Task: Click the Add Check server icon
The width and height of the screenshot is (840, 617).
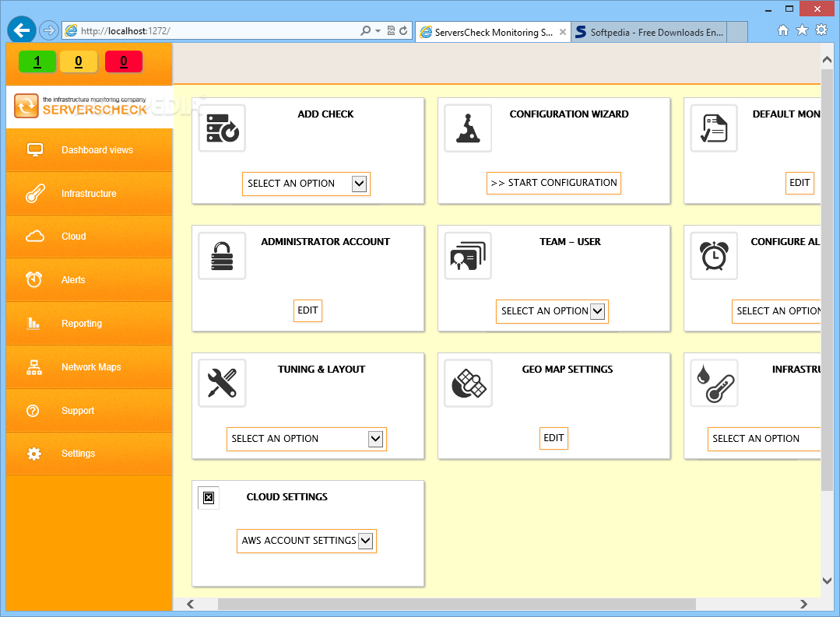Action: 223,128
